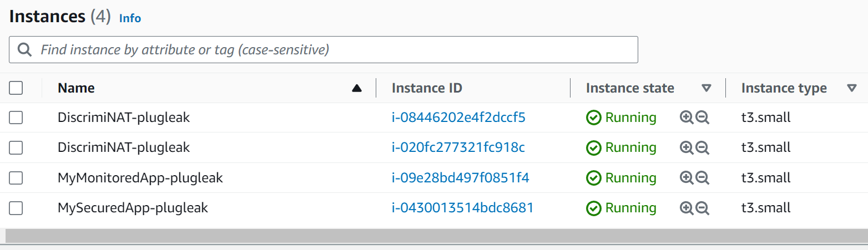The height and width of the screenshot is (250, 868).
Task: Click zoom-in icon for instance i-020fc277321fc918c
Action: coord(687,147)
